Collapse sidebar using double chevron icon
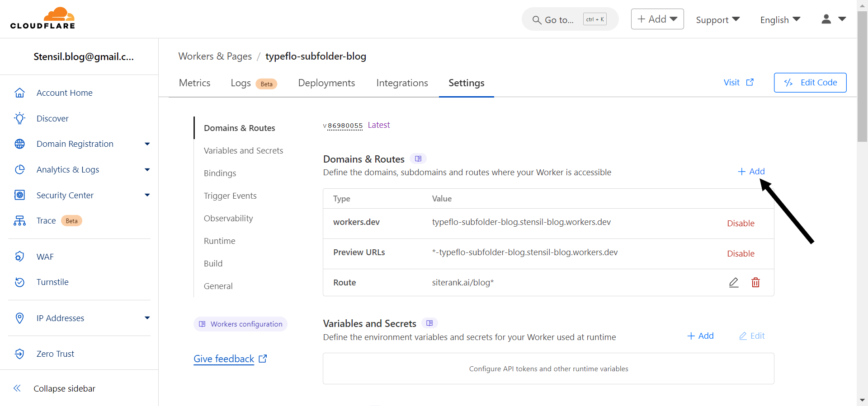 tap(17, 388)
